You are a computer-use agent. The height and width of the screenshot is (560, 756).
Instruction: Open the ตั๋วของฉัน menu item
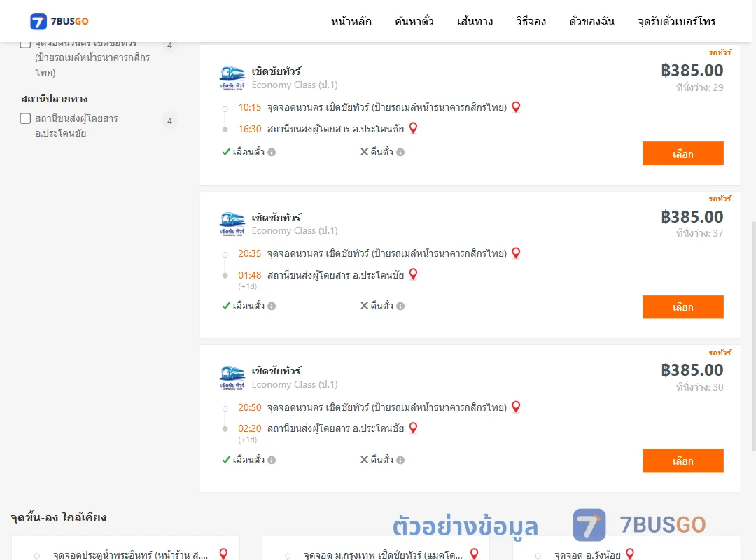pos(591,21)
